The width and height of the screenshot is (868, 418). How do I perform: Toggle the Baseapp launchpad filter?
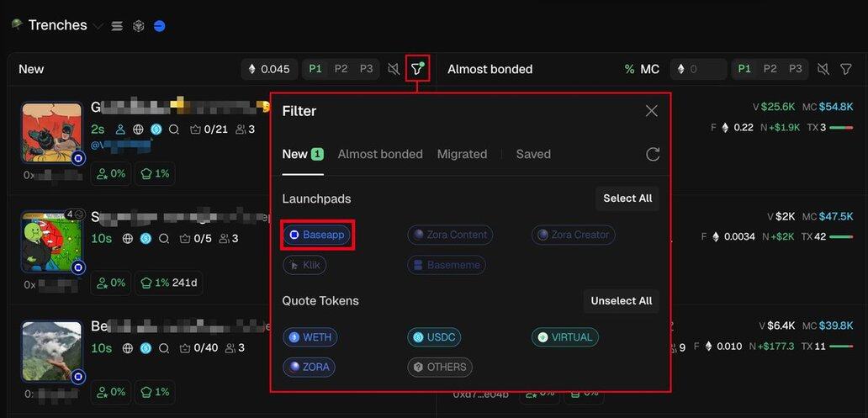[x=317, y=235]
